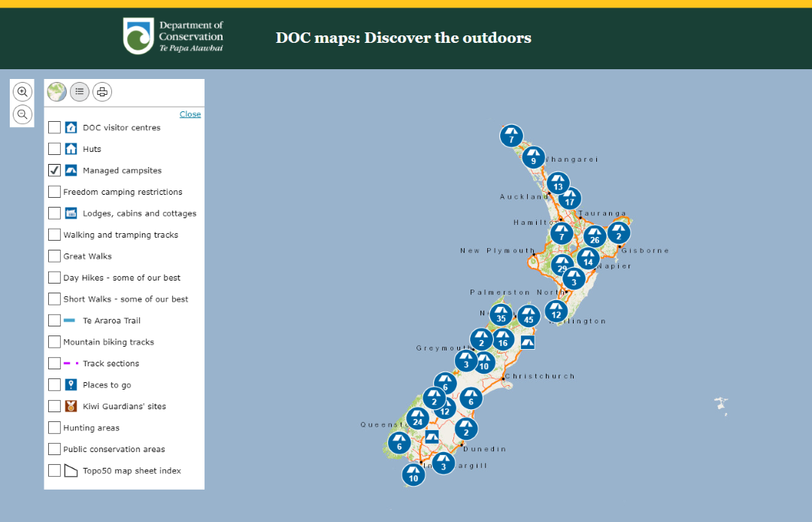
Task: Open campsite cluster 24 near Queenstown
Action: pos(418,419)
